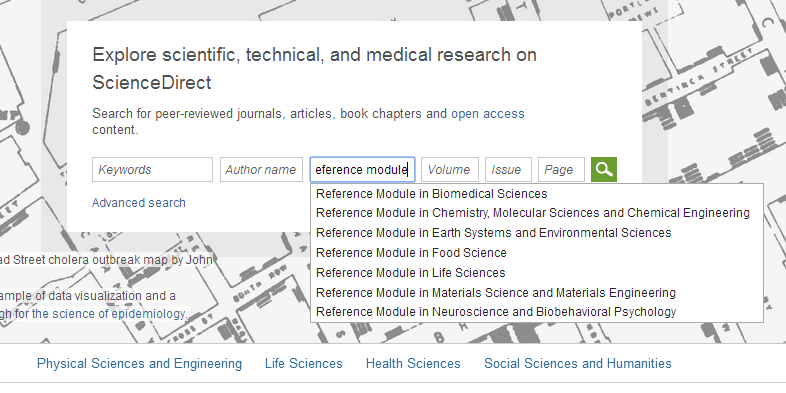Open the Advanced search link
The image size is (786, 393).
[x=139, y=203]
